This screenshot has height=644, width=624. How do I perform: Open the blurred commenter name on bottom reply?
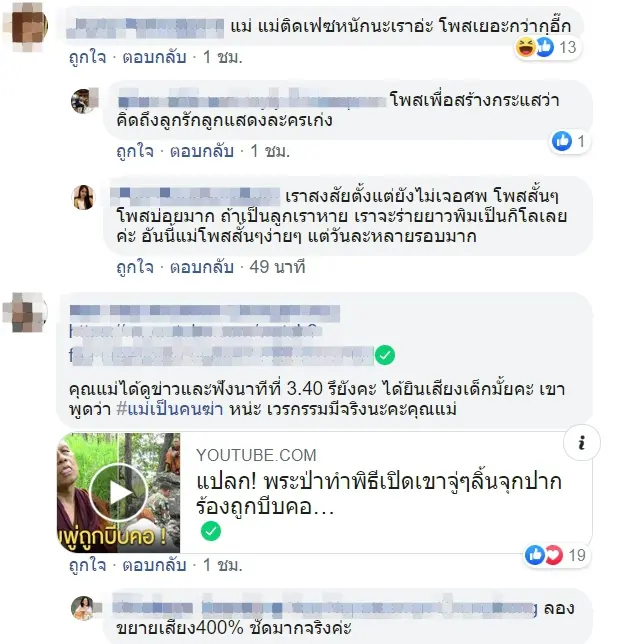click(325, 608)
